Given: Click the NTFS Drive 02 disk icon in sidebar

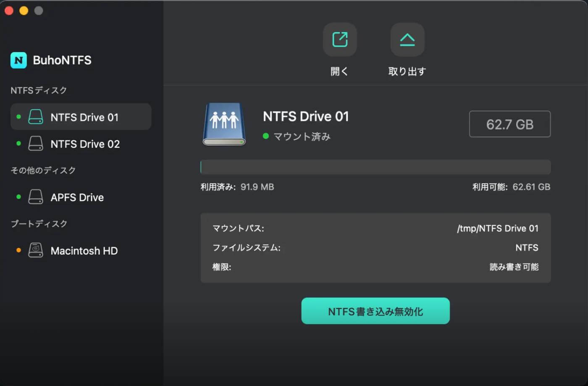Looking at the screenshot, I should (x=36, y=144).
